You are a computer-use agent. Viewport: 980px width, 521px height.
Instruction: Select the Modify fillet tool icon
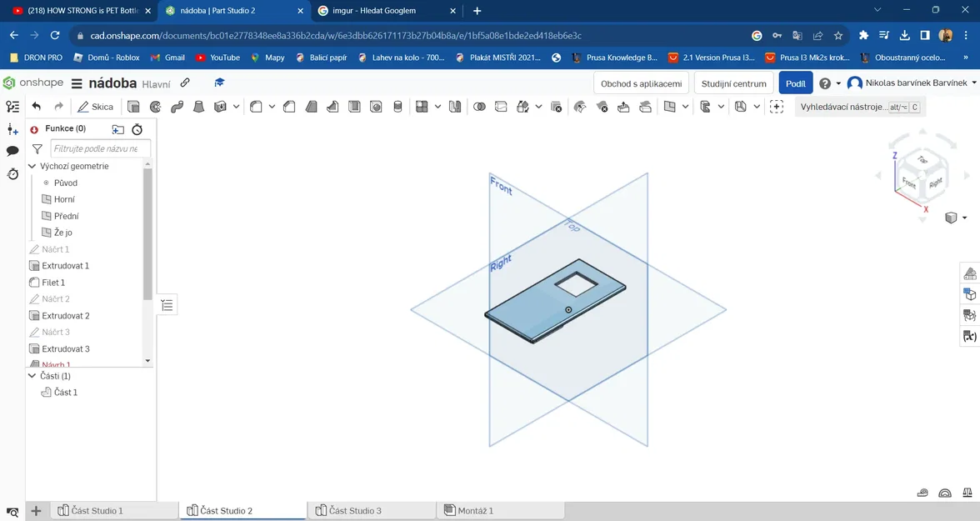580,107
